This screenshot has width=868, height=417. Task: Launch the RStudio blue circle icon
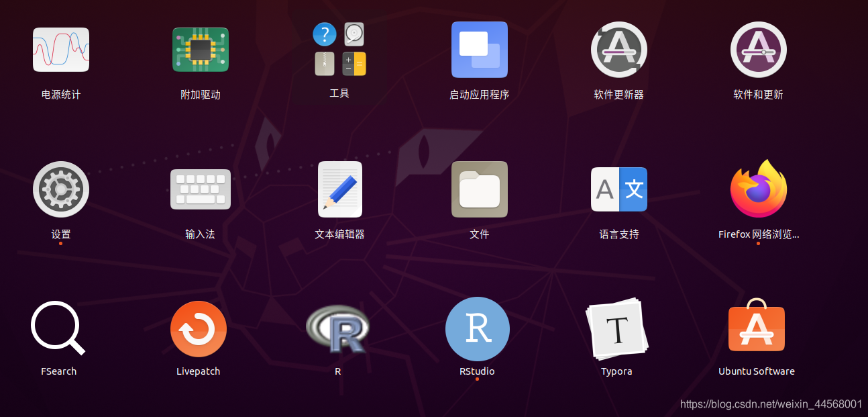tap(478, 329)
